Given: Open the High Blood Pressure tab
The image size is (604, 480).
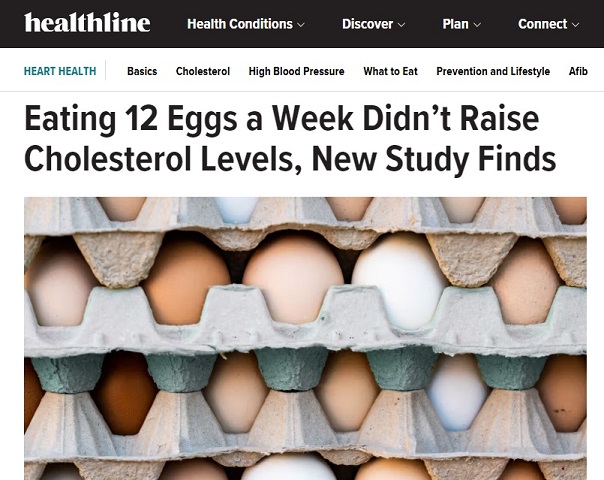Looking at the screenshot, I should (x=296, y=72).
